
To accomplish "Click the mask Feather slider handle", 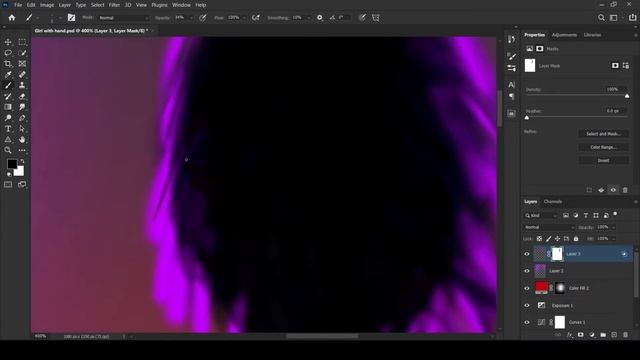I will pyautogui.click(x=527, y=118).
